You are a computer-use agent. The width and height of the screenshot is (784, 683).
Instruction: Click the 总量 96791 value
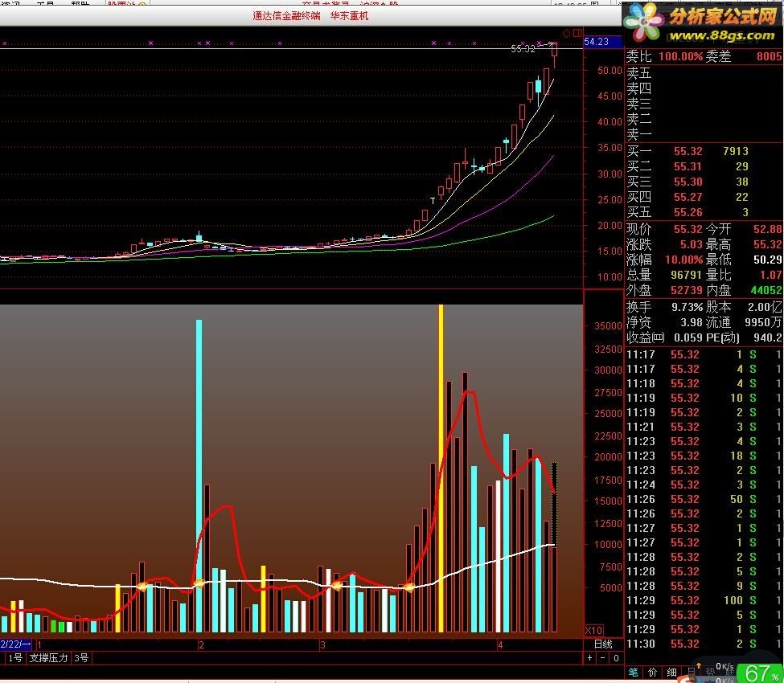686,276
